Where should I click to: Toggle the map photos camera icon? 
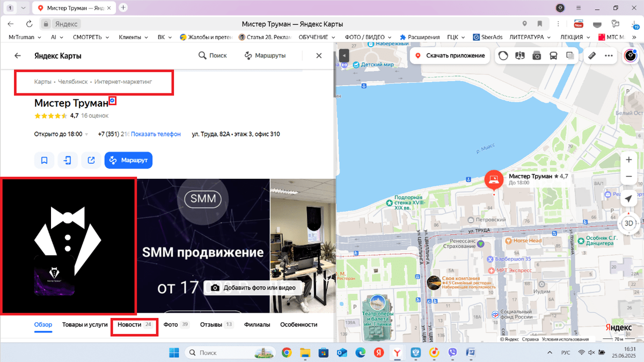pyautogui.click(x=537, y=55)
